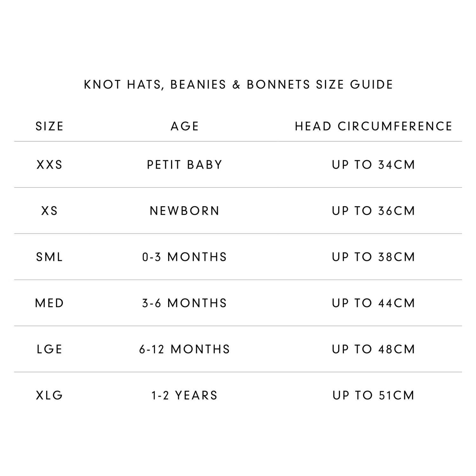This screenshot has width=476, height=476.
Task: Click the UP TO 38CM value
Action: 374,257
